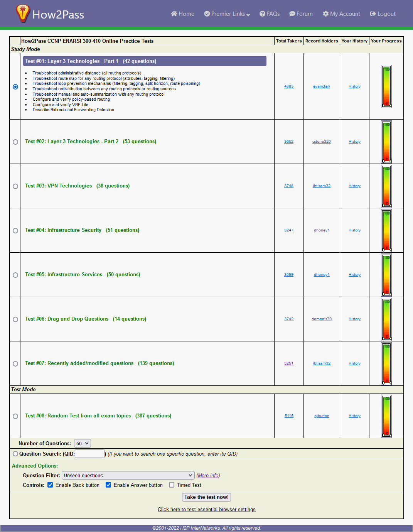
Task: Click Test #02 total takers 3652
Action: pos(289,142)
